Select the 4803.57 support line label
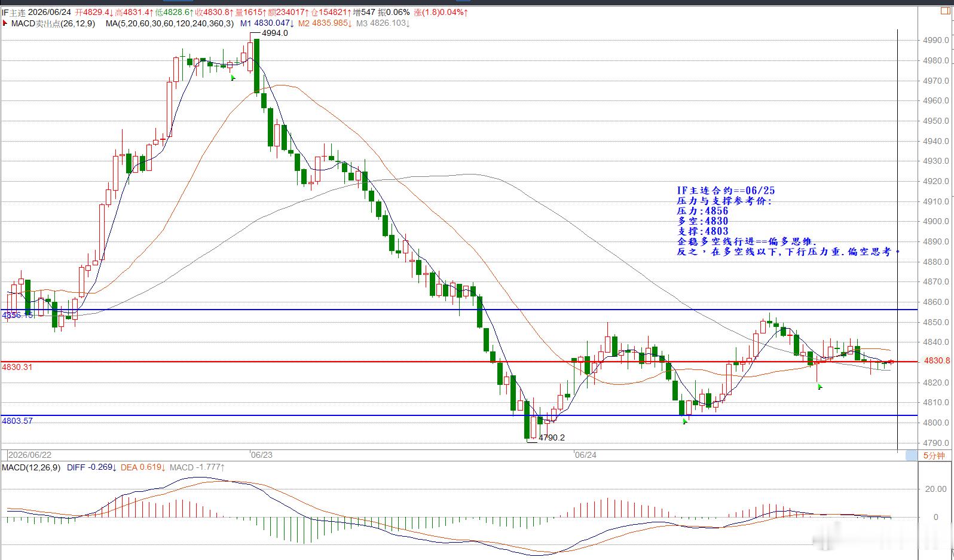The height and width of the screenshot is (560, 954). click(17, 421)
